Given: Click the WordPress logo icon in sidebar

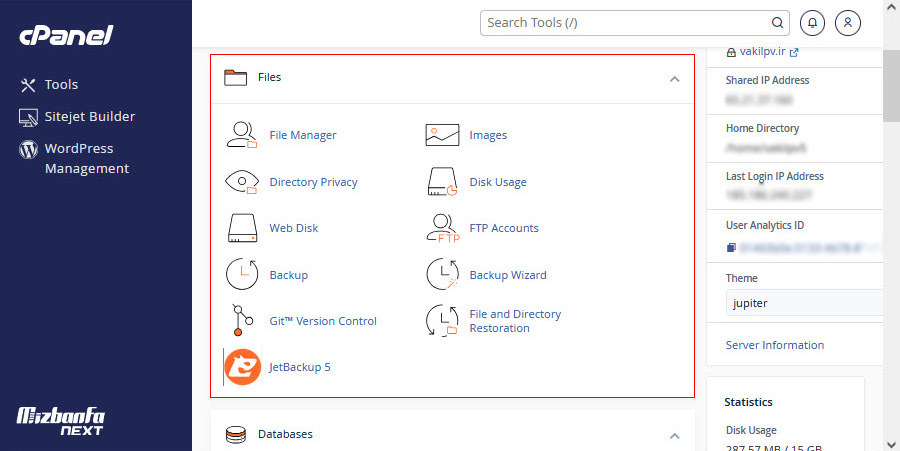Looking at the screenshot, I should (28, 149).
